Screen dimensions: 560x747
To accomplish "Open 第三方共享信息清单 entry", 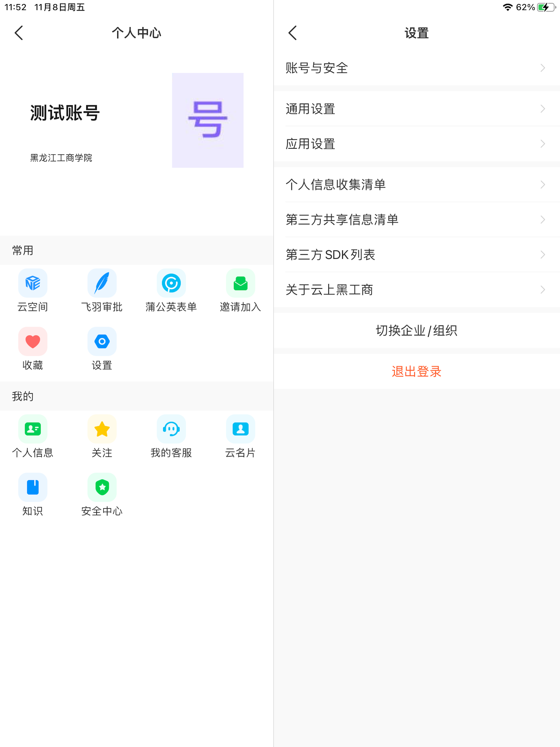I will point(417,220).
